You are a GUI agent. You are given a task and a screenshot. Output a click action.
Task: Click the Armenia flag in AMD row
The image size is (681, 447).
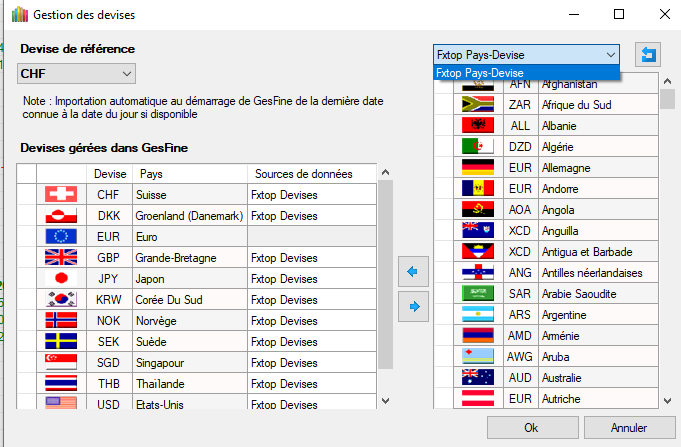coord(478,335)
